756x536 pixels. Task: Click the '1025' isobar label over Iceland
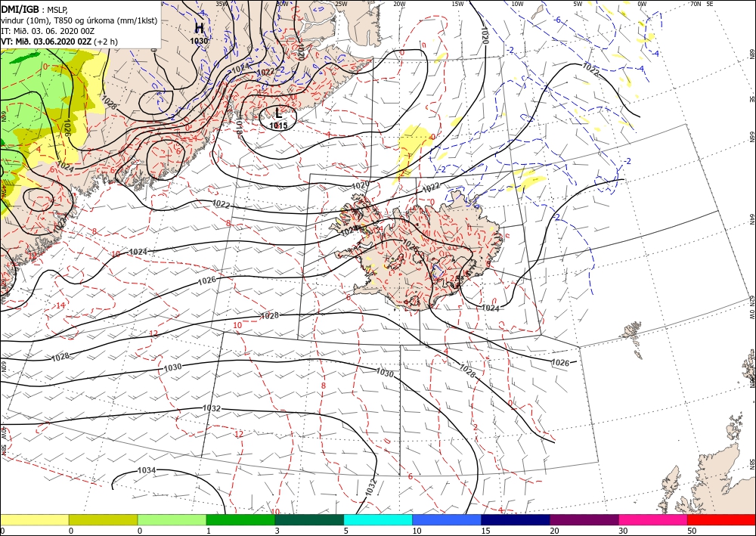click(x=411, y=244)
